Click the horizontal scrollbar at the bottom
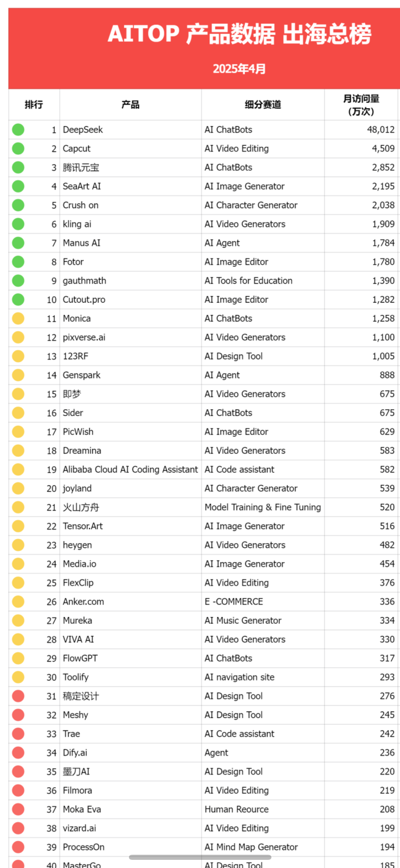Screen dimensions: 400x868 (200, 857)
